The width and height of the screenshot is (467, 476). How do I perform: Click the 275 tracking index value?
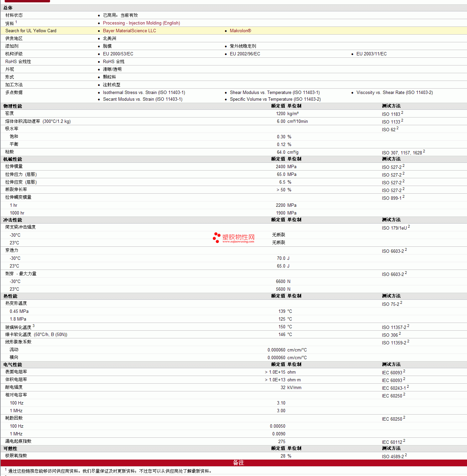click(282, 441)
